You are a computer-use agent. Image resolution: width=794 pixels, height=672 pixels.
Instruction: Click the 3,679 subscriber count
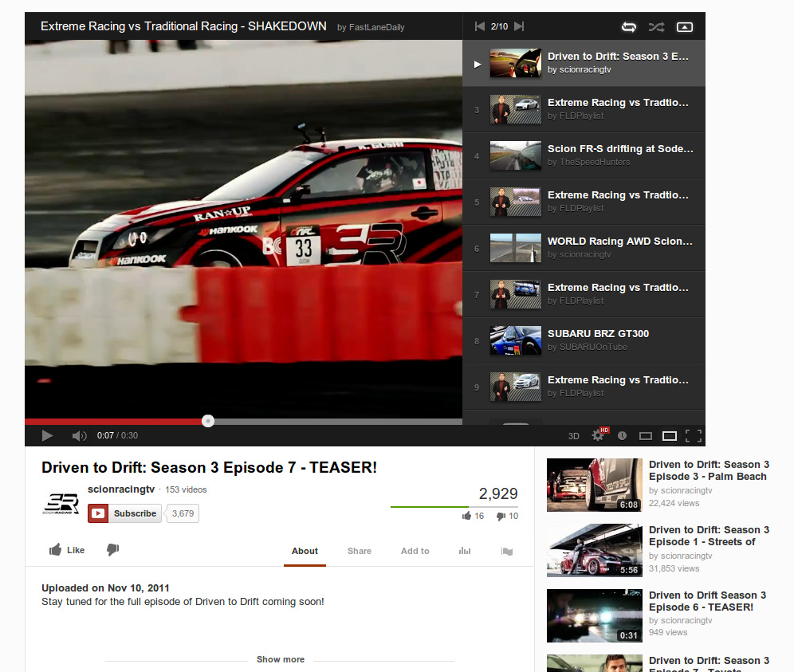click(x=183, y=513)
